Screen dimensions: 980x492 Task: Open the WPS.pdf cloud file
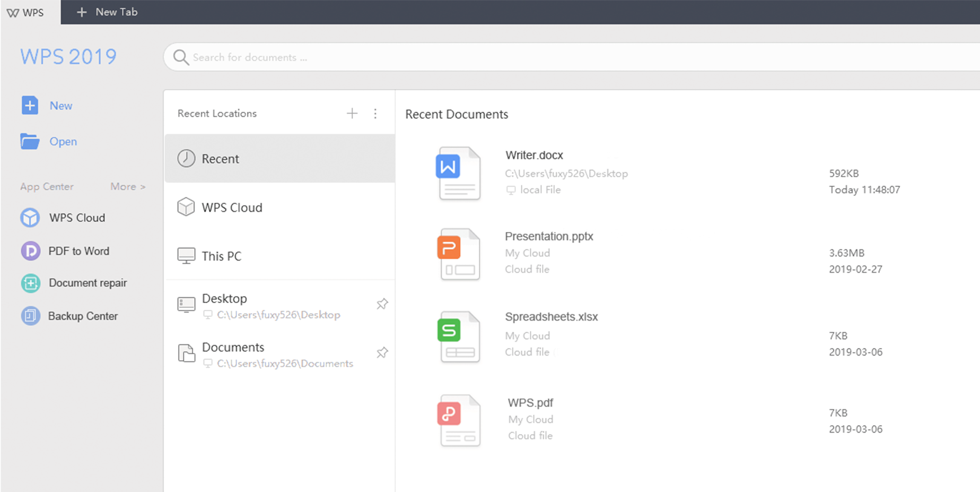[x=530, y=403]
